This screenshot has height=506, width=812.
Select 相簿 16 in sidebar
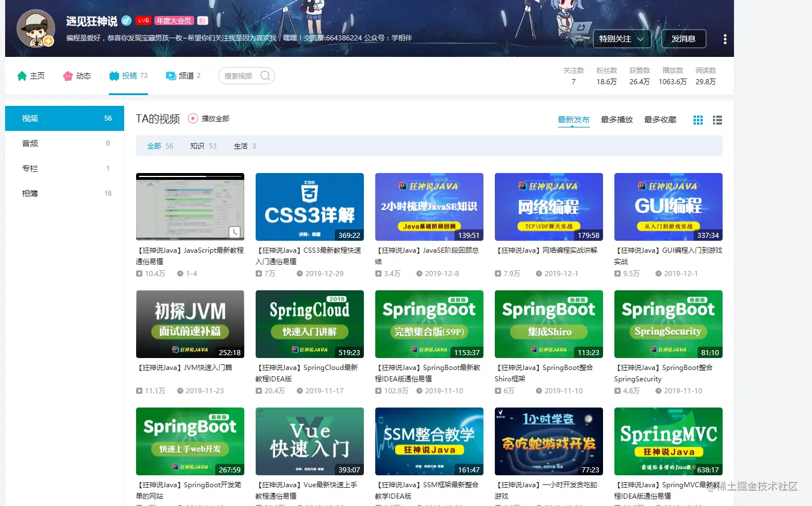(x=64, y=194)
